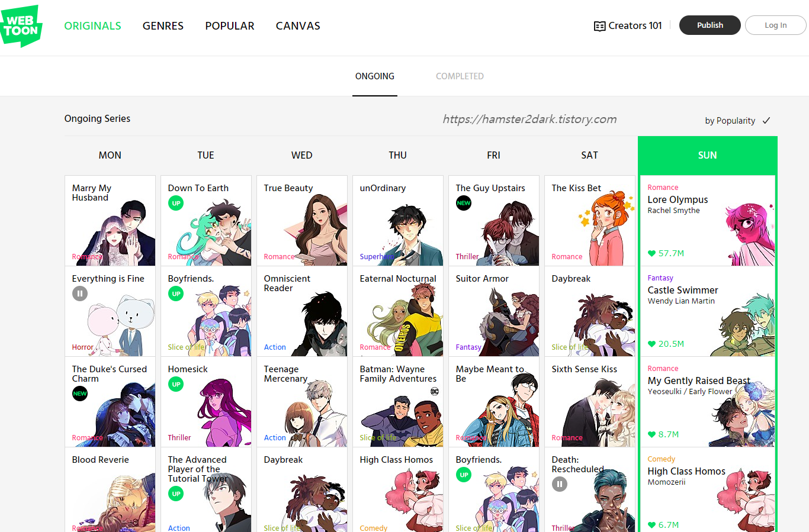Click UP badge on Advanced Player Tutorial Tower
Viewport: 809px width, 532px height.
[176, 494]
